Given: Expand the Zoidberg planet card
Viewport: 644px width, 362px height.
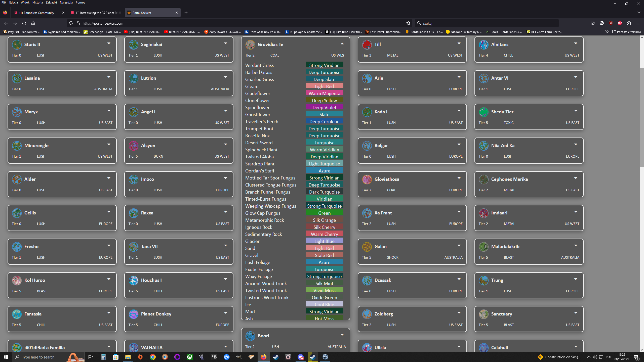Looking at the screenshot, I should (x=459, y=313).
